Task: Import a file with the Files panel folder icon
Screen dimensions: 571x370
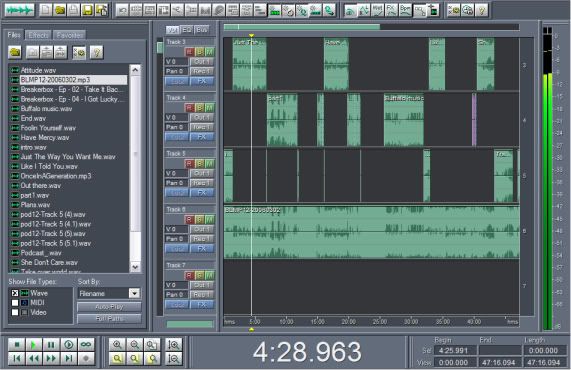Action: pos(15,52)
